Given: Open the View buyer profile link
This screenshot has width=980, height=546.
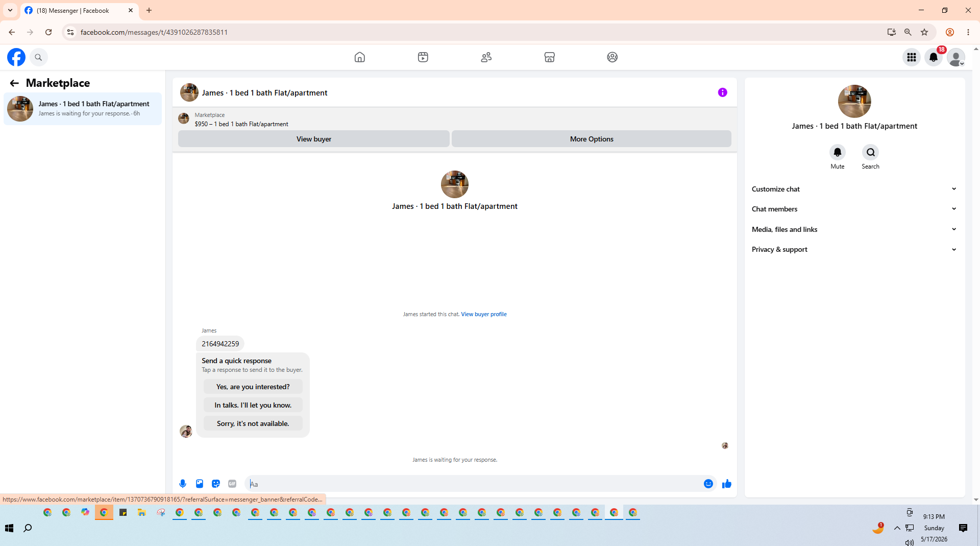Looking at the screenshot, I should pos(484,314).
